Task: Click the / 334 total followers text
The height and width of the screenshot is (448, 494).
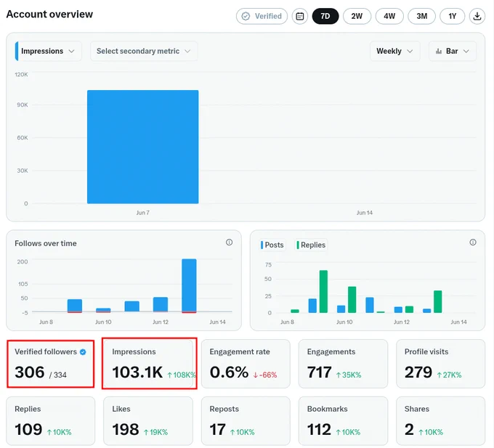Action: click(57, 375)
